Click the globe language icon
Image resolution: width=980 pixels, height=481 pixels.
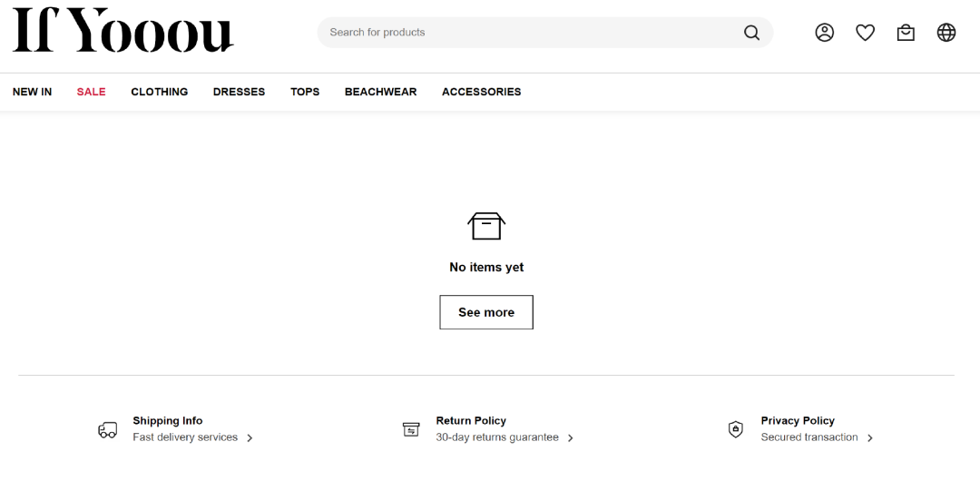click(946, 33)
